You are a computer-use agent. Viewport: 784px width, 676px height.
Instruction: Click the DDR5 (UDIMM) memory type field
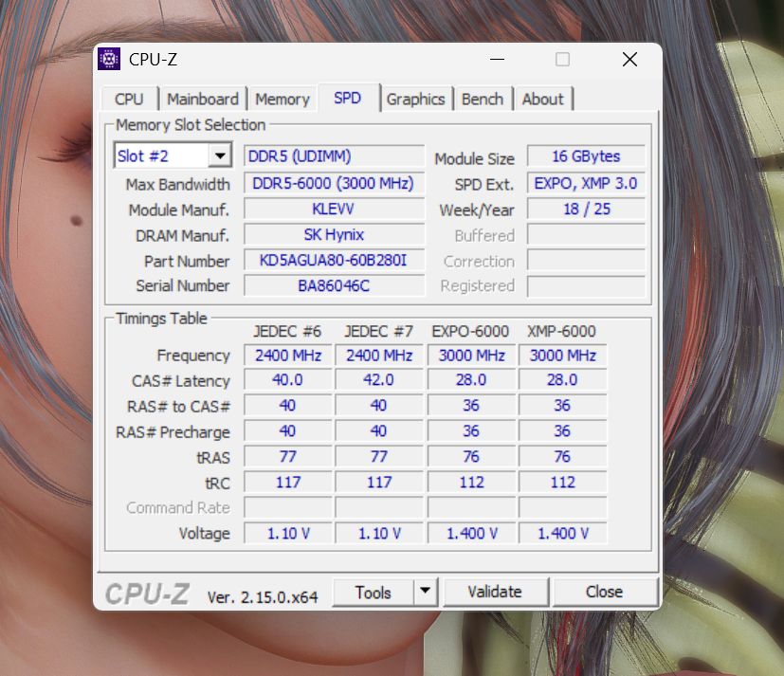[334, 156]
